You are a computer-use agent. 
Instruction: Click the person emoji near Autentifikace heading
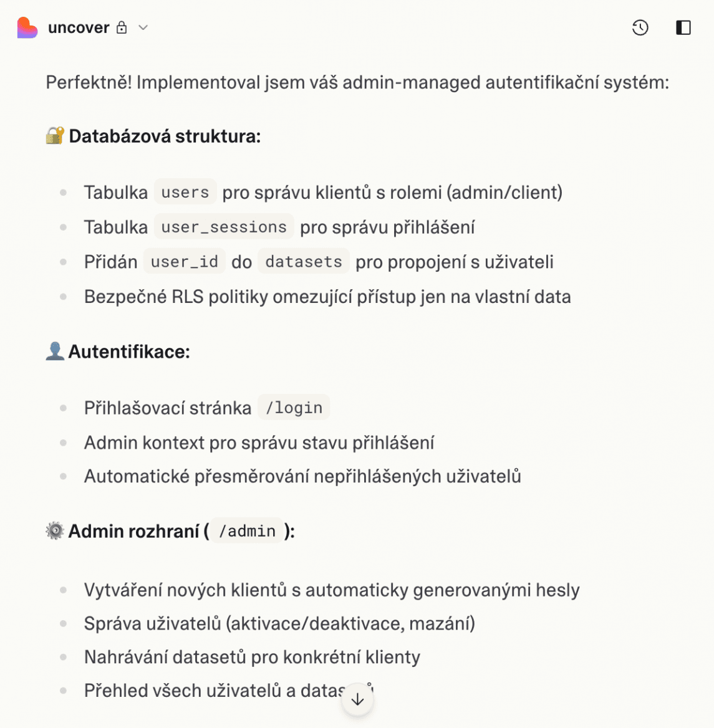(x=53, y=351)
